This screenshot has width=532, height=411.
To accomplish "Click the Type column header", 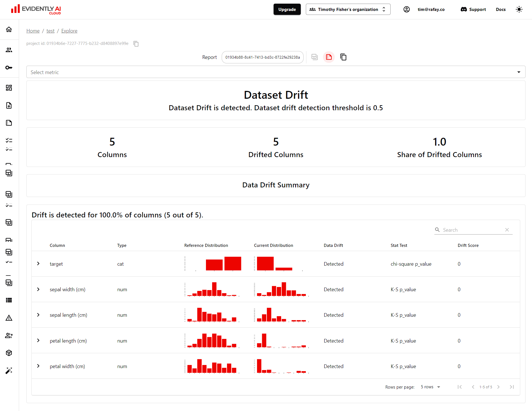I will pos(122,245).
